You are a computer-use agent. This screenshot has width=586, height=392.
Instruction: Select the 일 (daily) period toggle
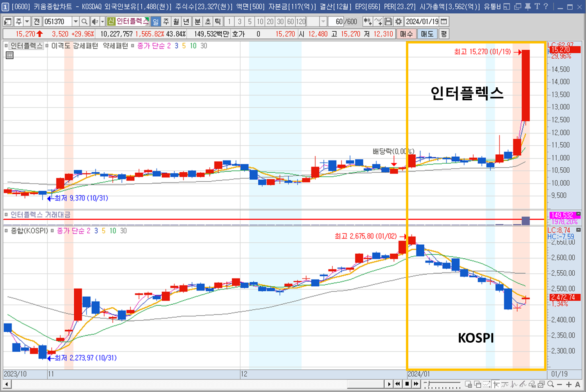coord(156,22)
